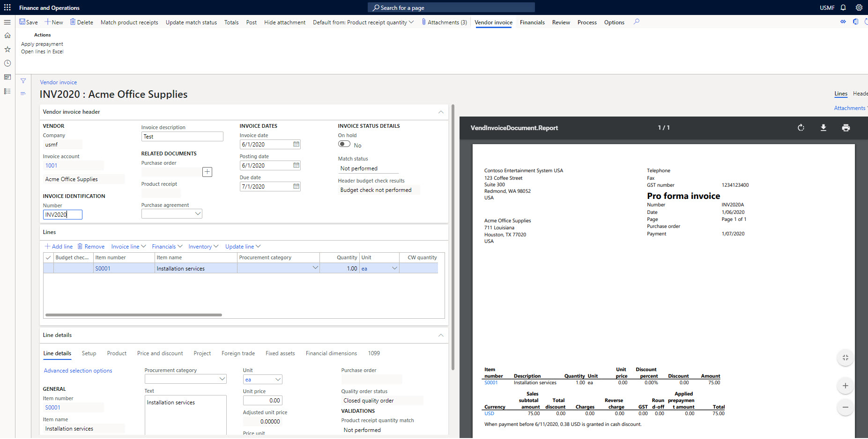
Task: Switch to the Vendor invoice ribbon tab
Action: (493, 22)
